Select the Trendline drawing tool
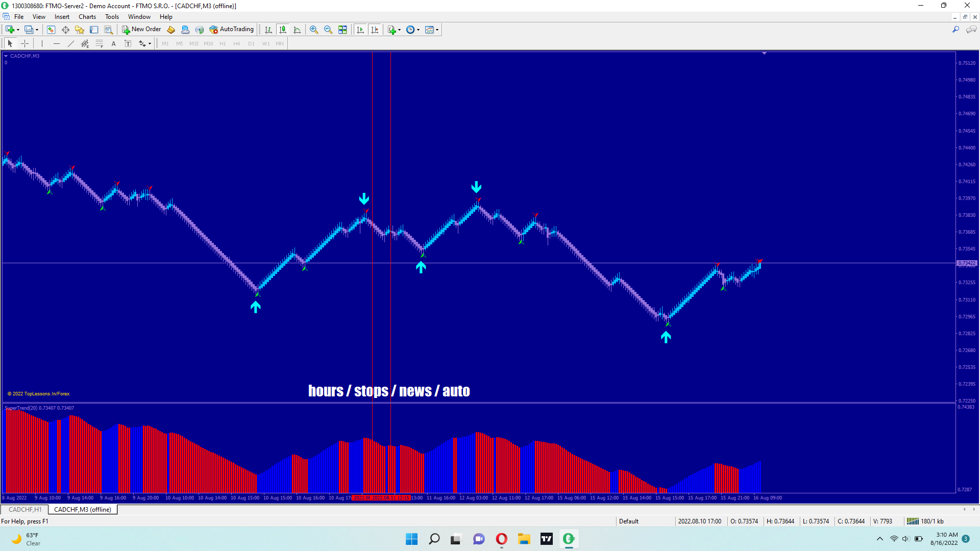 (x=71, y=43)
